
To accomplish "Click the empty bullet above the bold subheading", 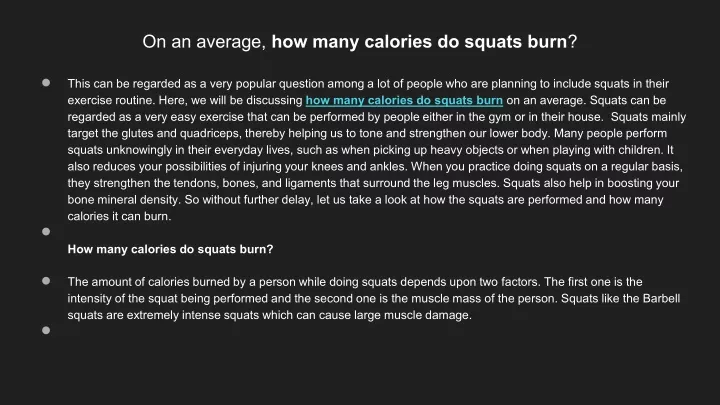I will (x=46, y=231).
